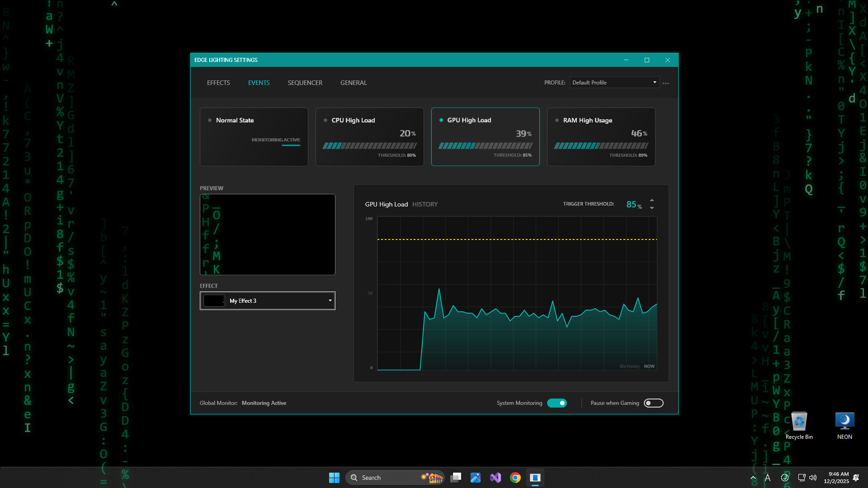Select the CPU High Load event card
The height and width of the screenshot is (488, 868).
click(x=369, y=136)
